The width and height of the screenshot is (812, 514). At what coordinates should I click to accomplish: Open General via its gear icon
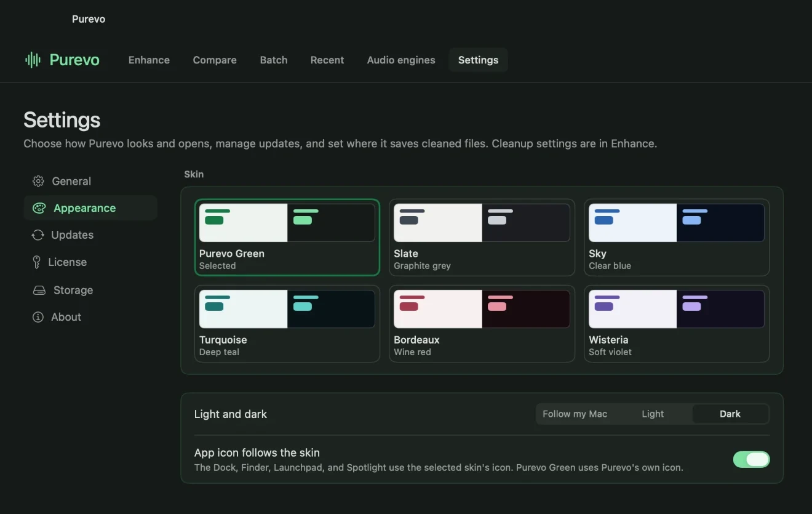point(38,181)
